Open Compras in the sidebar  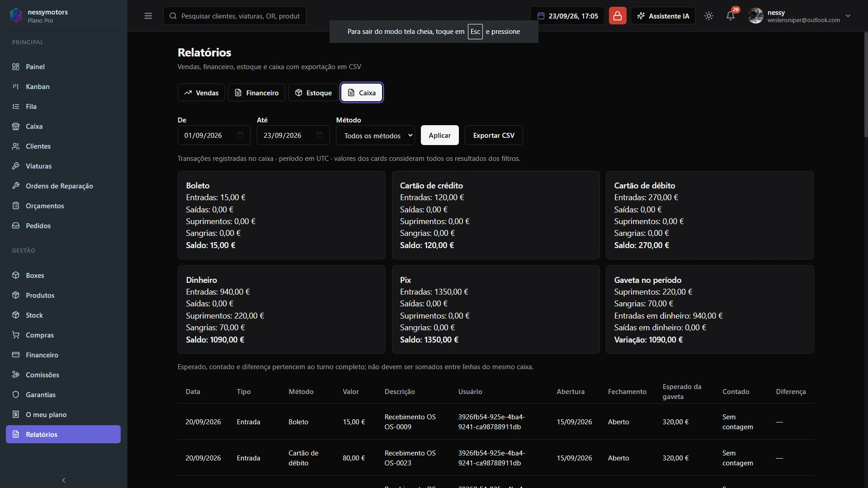[63, 335]
